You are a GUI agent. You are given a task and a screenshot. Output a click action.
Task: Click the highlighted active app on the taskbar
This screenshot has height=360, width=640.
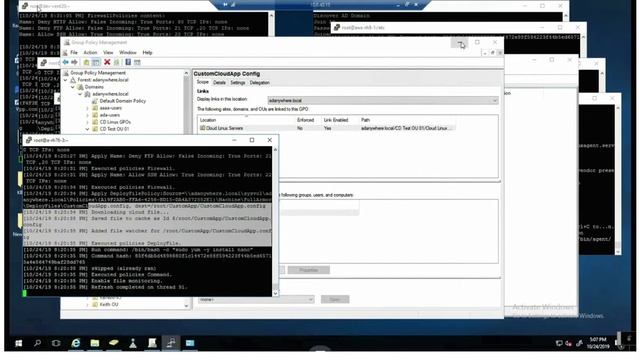[171, 343]
